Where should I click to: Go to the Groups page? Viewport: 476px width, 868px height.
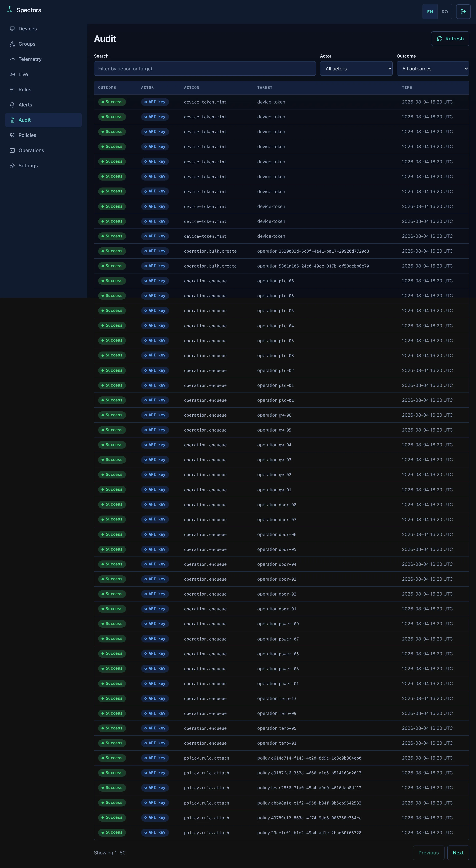(x=43, y=44)
